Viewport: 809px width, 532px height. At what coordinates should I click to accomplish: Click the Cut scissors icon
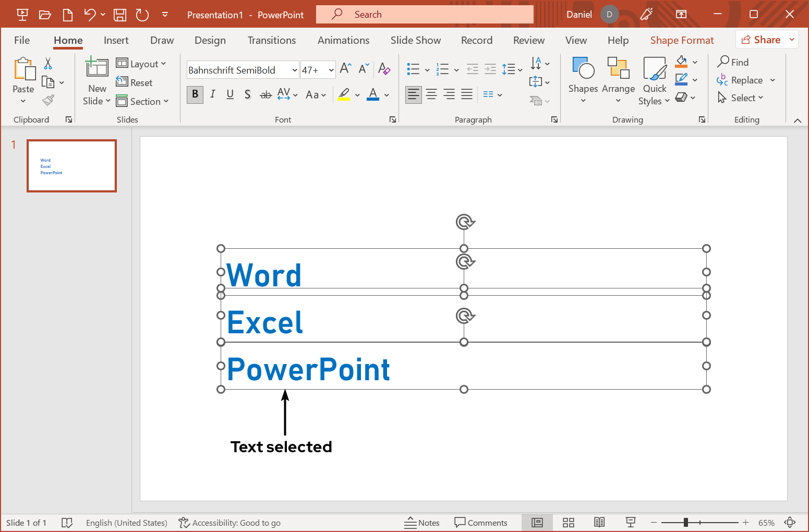coord(48,64)
